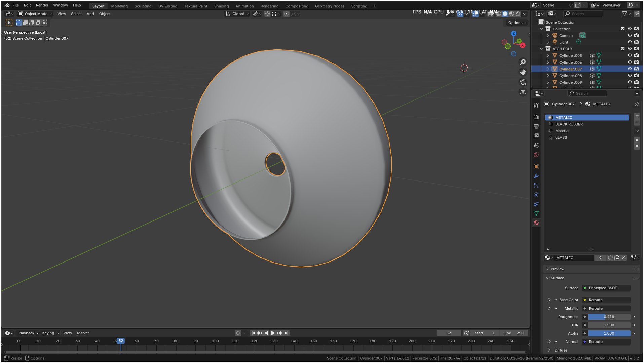Image resolution: width=644 pixels, height=363 pixels.
Task: Open the outliner filter dropdown
Action: (626, 14)
